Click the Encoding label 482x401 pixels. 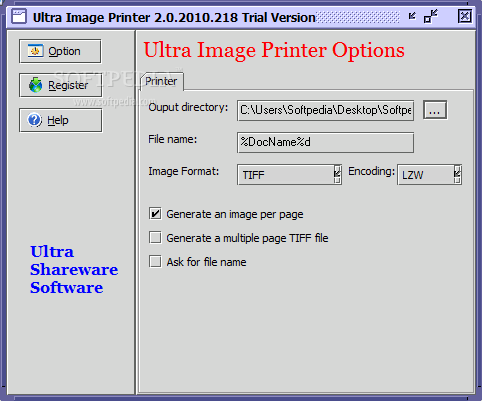(371, 171)
